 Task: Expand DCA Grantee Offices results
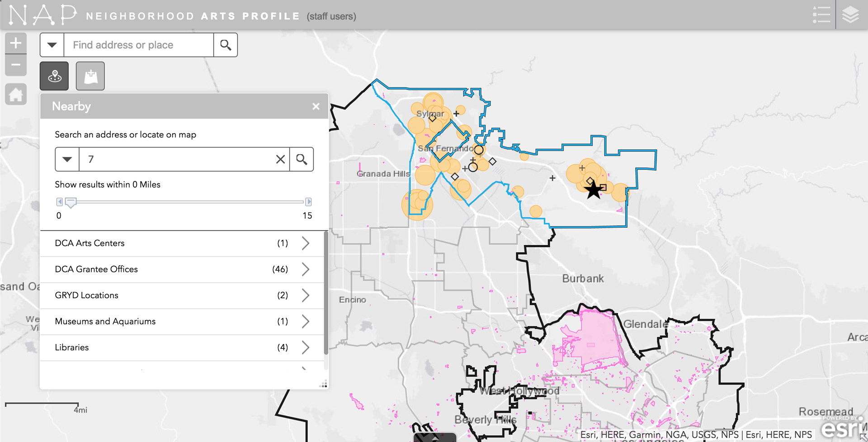coord(182,270)
